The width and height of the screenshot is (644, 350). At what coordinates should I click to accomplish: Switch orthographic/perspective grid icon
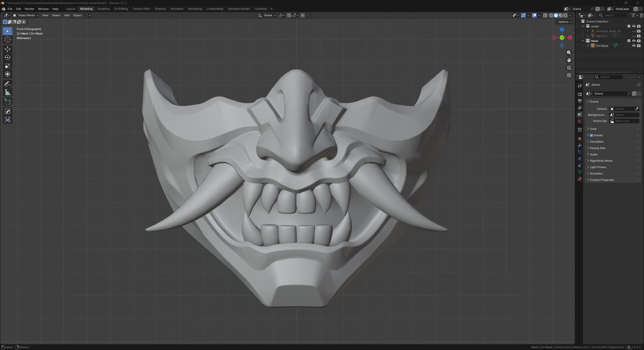569,75
